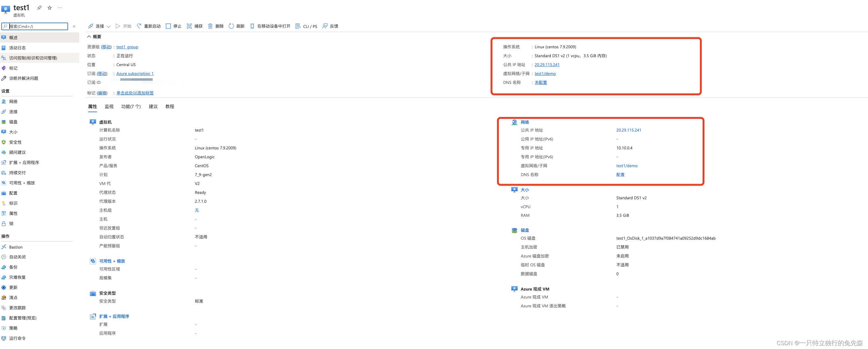Collapse the 概要 essentials section

(x=94, y=37)
